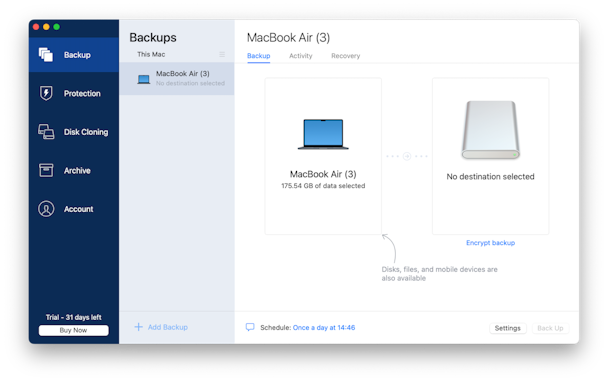This screenshot has width=608, height=382.
Task: Click the Backup stacked-pages sidebar icon
Action: (x=46, y=55)
